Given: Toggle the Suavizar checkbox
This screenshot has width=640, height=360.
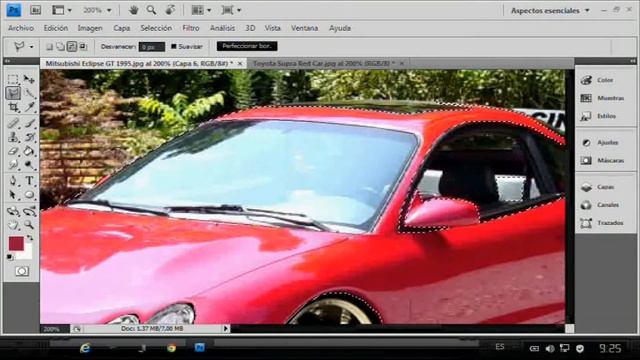Looking at the screenshot, I should pos(173,47).
